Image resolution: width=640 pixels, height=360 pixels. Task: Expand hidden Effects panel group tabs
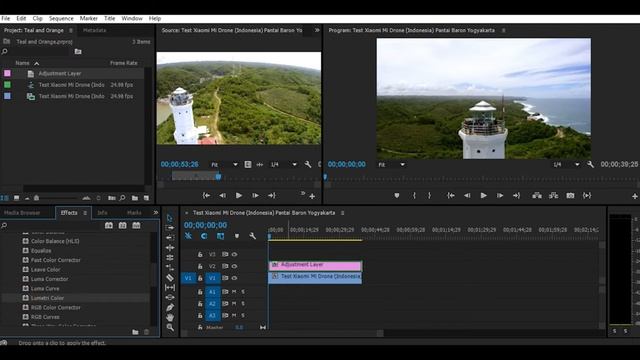tap(156, 213)
